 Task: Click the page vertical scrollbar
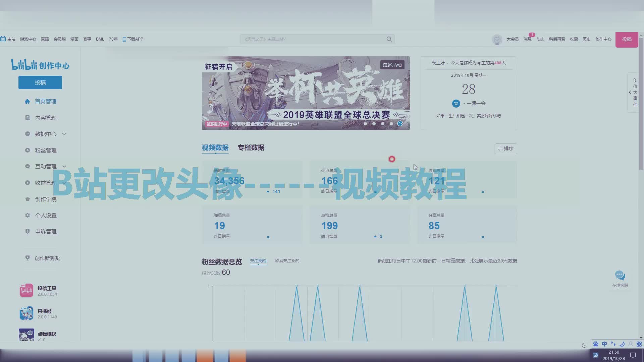click(641, 104)
